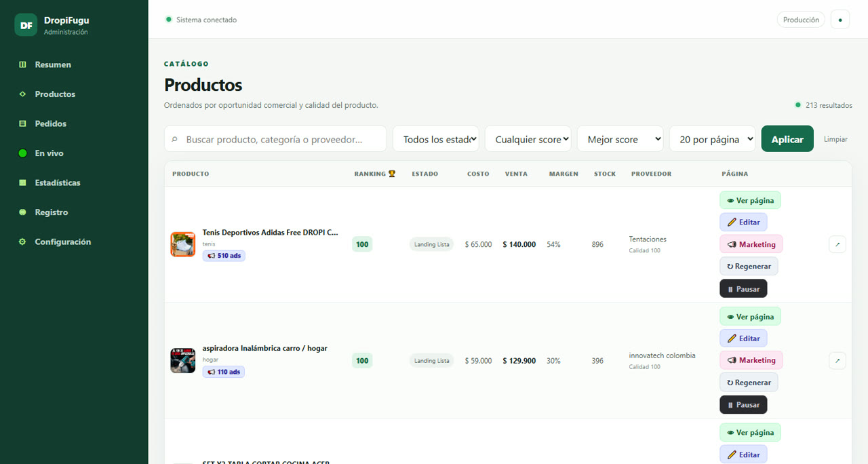Click Landing Lista status of Tenis Deportivos
The width and height of the screenshot is (868, 464).
pos(431,244)
